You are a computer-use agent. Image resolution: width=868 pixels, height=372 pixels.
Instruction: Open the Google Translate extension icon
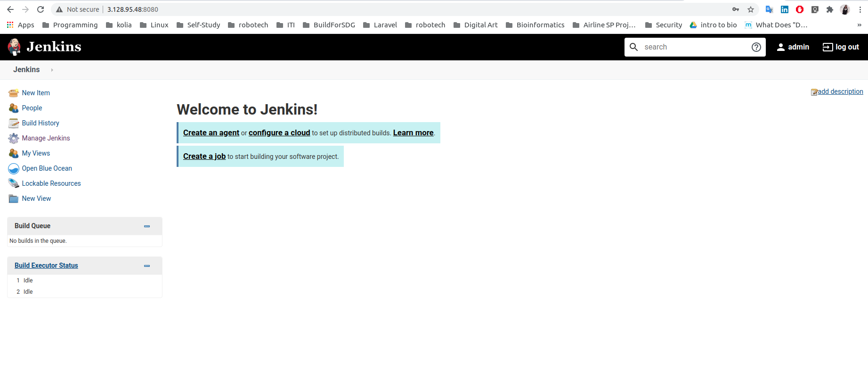point(770,9)
